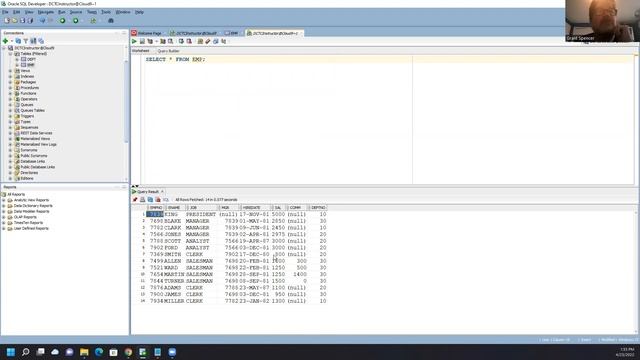Open the File menu
This screenshot has width=640, height=360.
click(5, 12)
